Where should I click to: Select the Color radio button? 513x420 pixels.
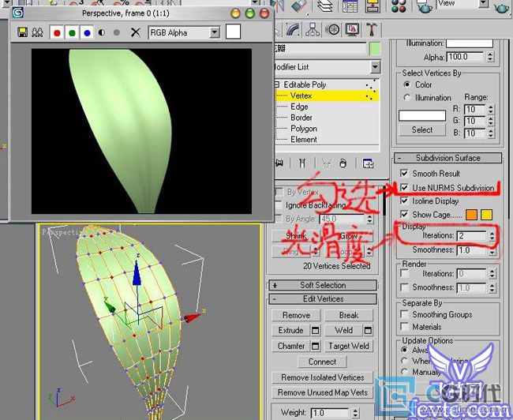pyautogui.click(x=407, y=84)
